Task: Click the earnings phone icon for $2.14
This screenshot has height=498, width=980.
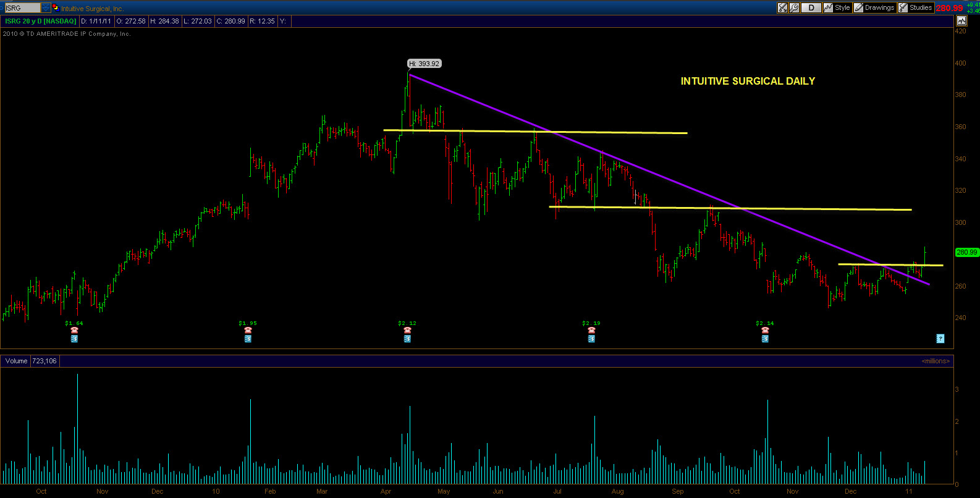Action: point(765,331)
